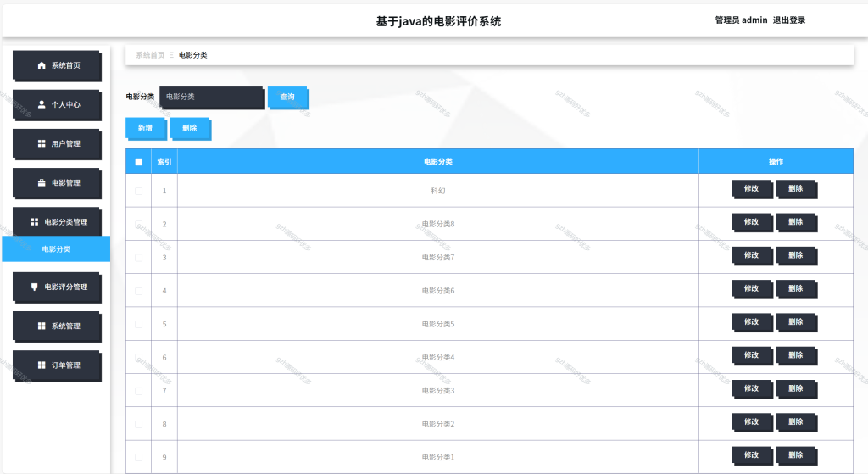Image resolution: width=868 pixels, height=474 pixels.
Task: Click 删除 for row 电影分类2
Action: [796, 422]
